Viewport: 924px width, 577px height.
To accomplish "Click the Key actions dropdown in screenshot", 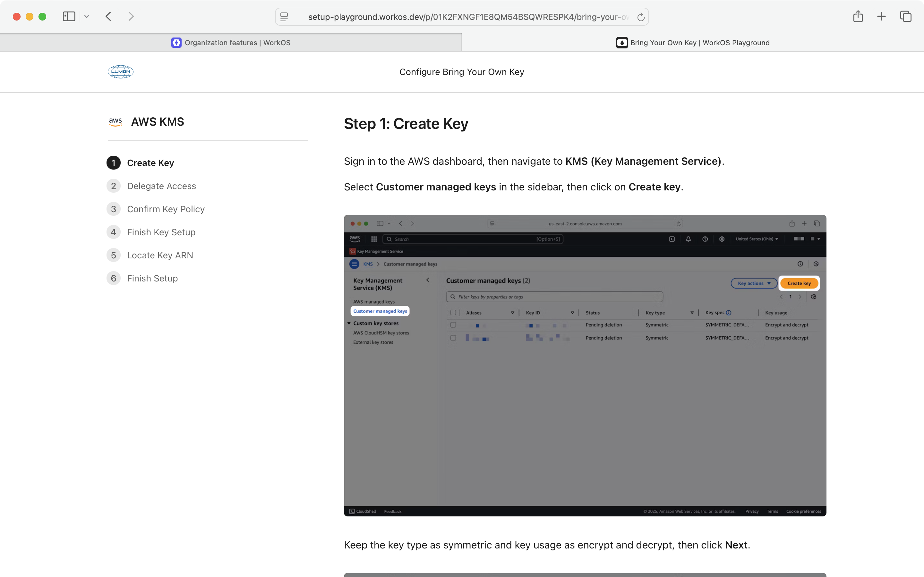I will pyautogui.click(x=754, y=283).
